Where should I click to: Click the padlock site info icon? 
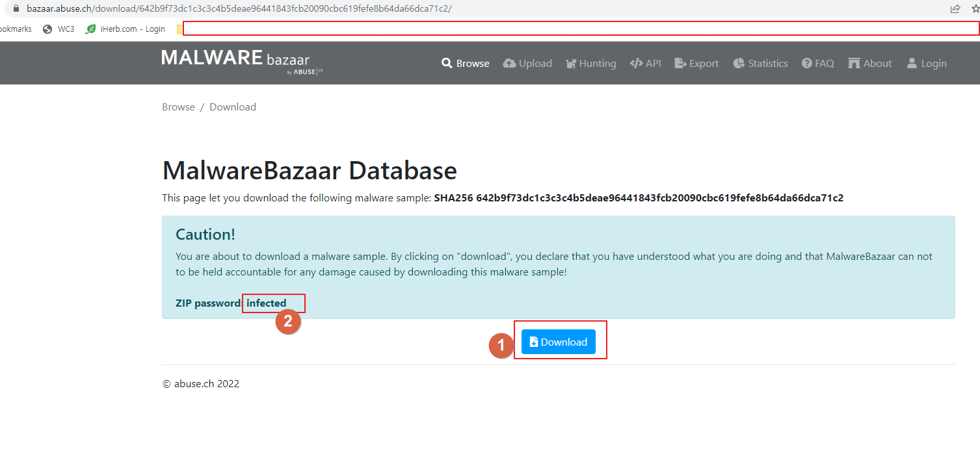(x=17, y=8)
